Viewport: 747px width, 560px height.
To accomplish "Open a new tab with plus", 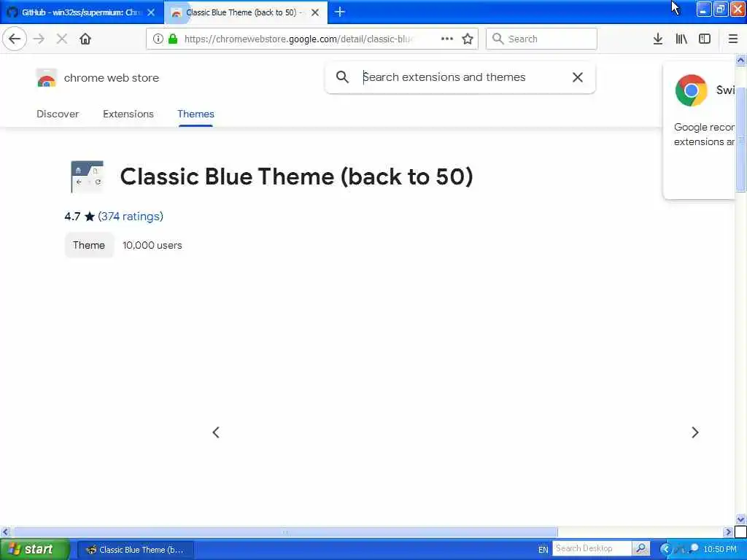I will coord(340,12).
